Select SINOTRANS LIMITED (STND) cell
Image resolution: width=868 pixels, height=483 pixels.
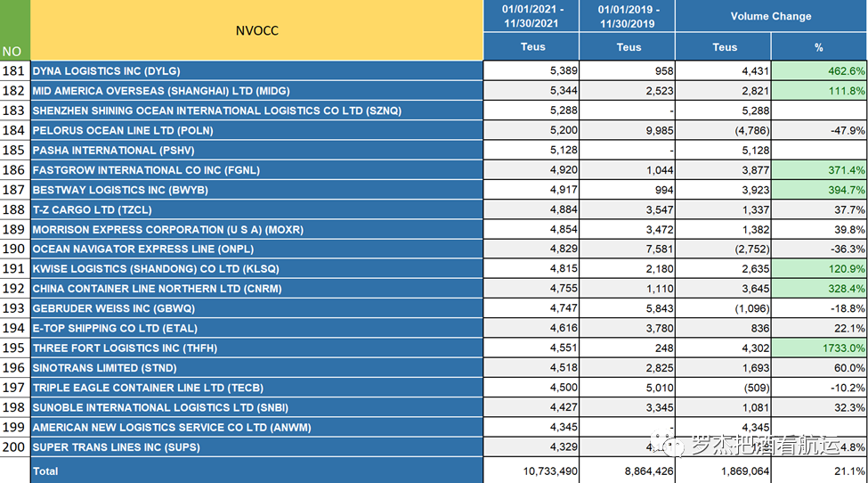(x=104, y=368)
